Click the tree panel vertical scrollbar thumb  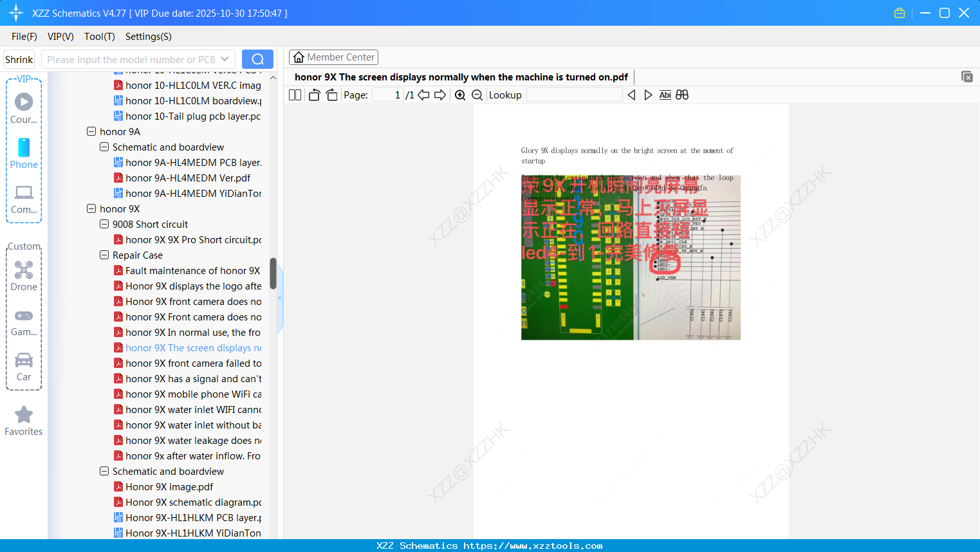coord(273,273)
